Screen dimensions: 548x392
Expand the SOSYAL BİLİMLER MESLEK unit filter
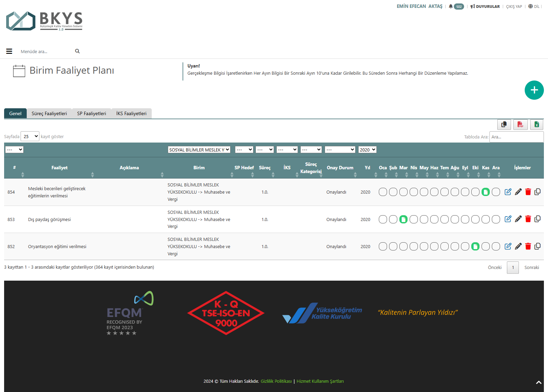(199, 150)
